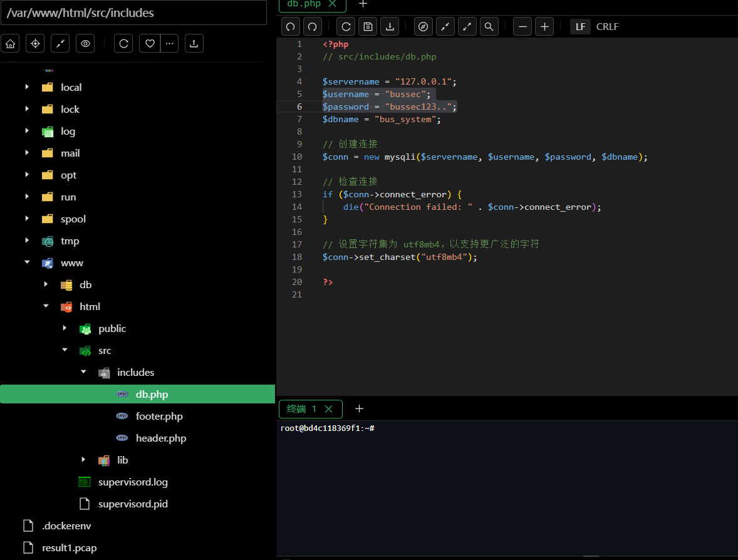Download the db.php file from editor toolbar
The width and height of the screenshot is (738, 560).
click(390, 26)
